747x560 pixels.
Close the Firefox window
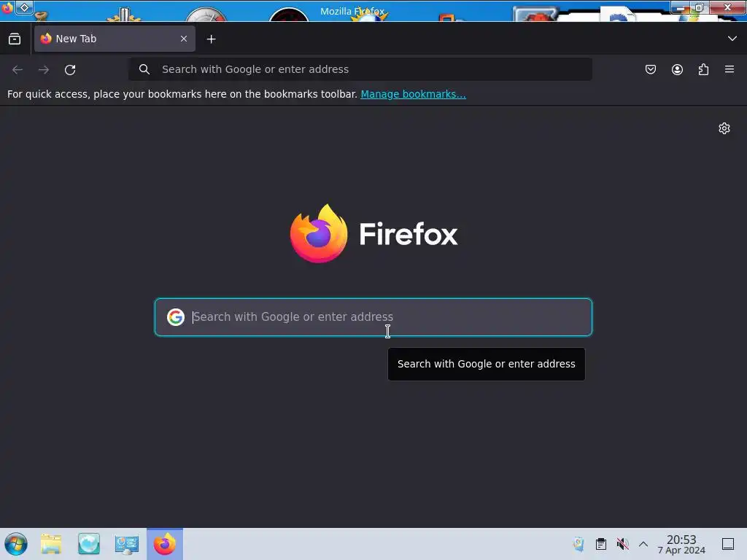tap(727, 7)
